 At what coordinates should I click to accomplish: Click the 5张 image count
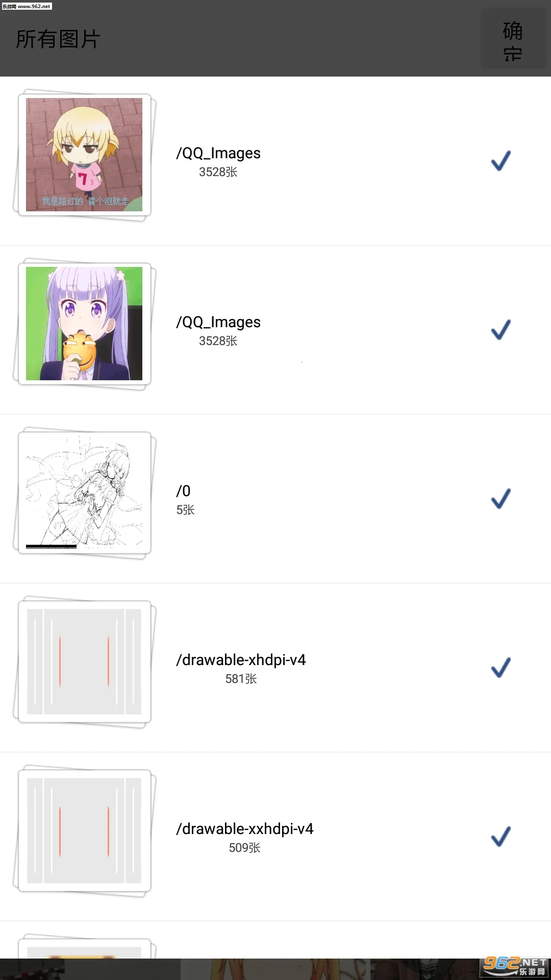[x=185, y=510]
